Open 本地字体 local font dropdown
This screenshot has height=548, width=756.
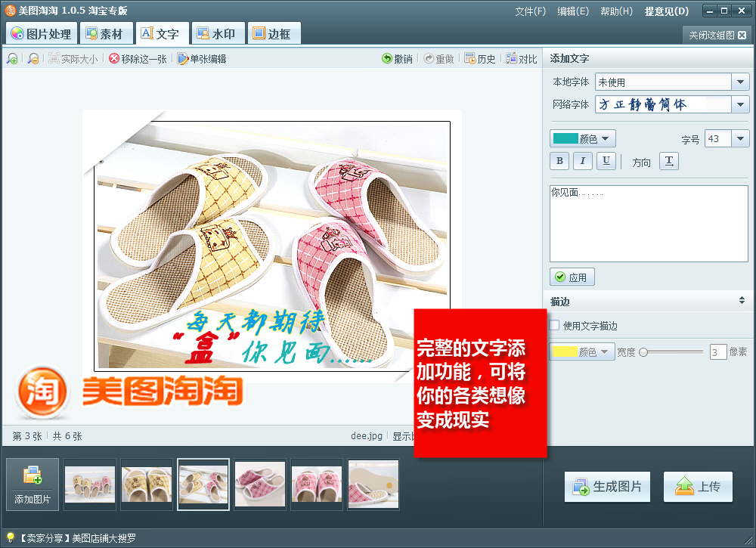point(740,82)
